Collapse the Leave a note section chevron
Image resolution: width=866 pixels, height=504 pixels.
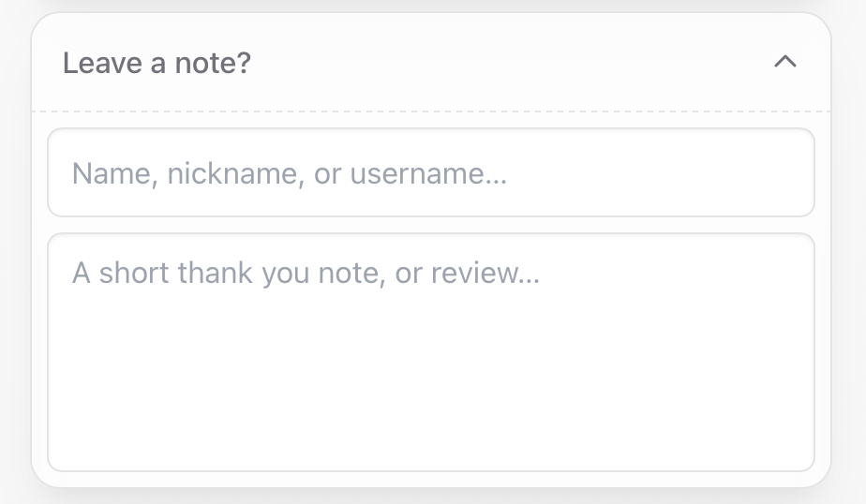click(784, 63)
